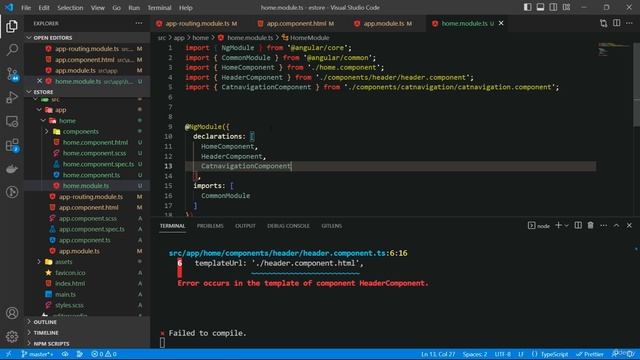Image resolution: width=640 pixels, height=360 pixels.
Task: Split the terminal panel
Action: [x=578, y=225]
